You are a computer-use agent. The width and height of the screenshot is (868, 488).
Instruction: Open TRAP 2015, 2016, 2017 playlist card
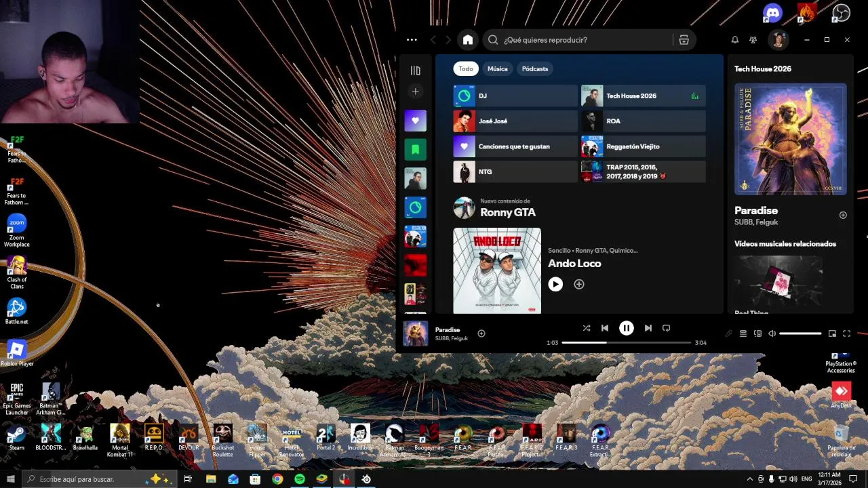click(643, 171)
